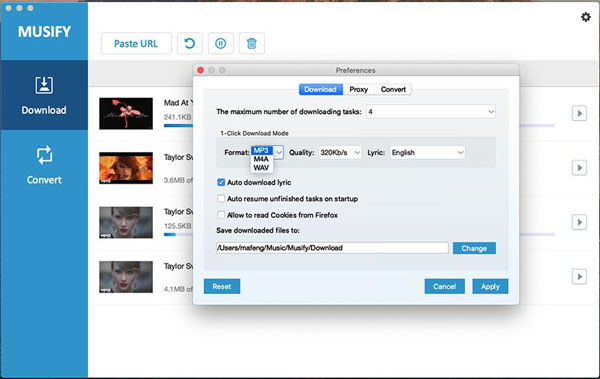Apply the preference changes
The width and height of the screenshot is (600, 379).
click(x=490, y=286)
